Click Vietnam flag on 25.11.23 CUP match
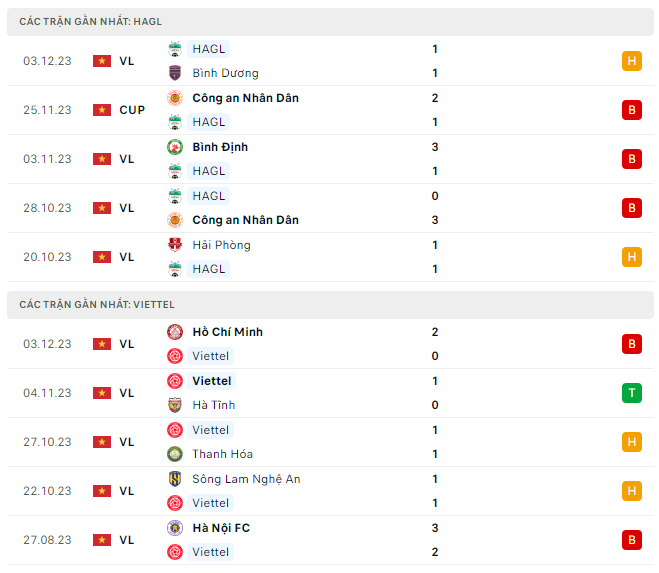The height and width of the screenshot is (573, 659). [x=102, y=110]
